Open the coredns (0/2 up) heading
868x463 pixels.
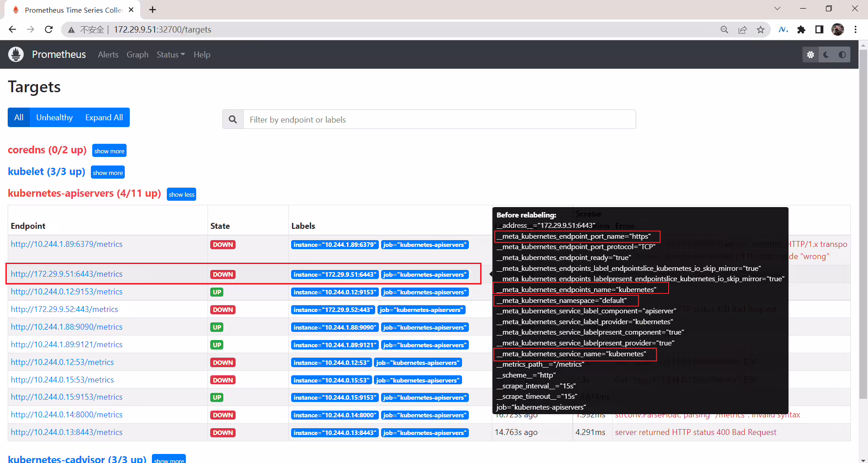tap(47, 150)
